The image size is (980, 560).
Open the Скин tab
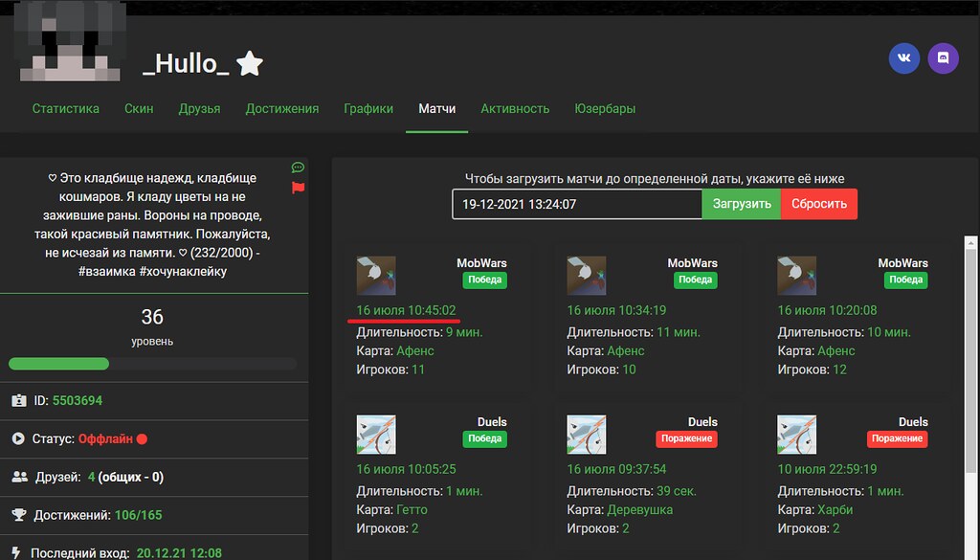click(x=139, y=108)
